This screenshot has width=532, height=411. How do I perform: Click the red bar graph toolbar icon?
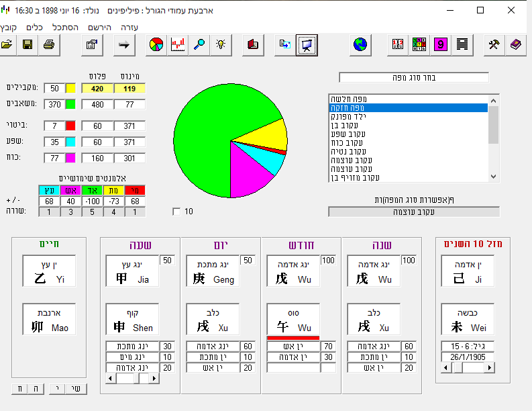pyautogui.click(x=178, y=45)
